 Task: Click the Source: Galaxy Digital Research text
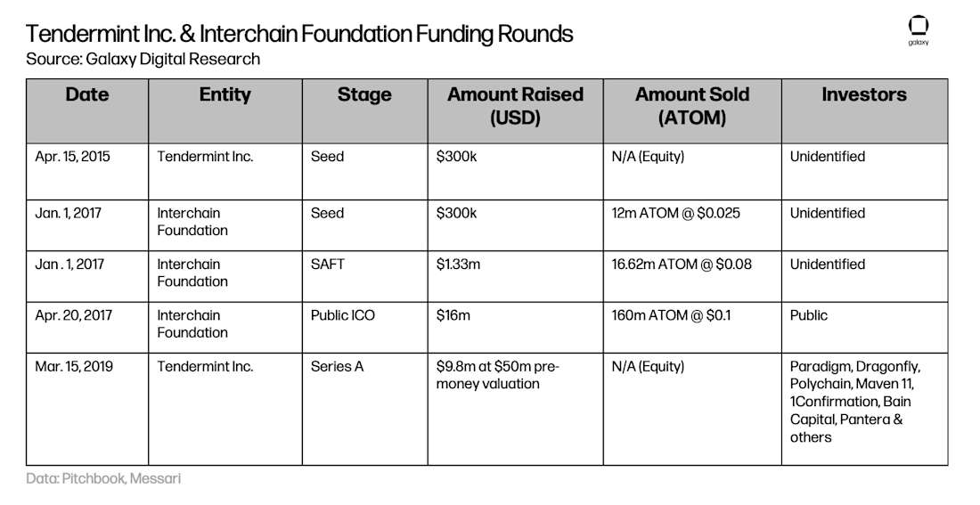click(x=143, y=60)
